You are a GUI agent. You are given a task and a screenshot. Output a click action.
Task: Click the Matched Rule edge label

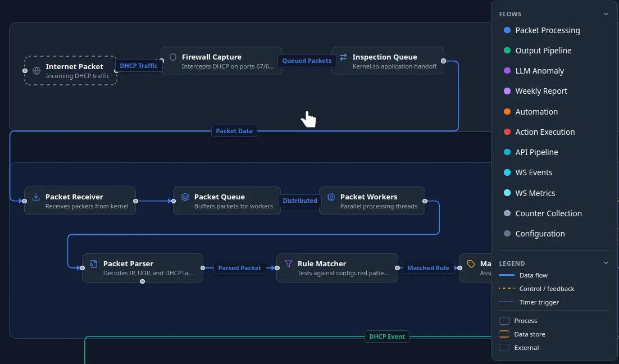coord(429,268)
